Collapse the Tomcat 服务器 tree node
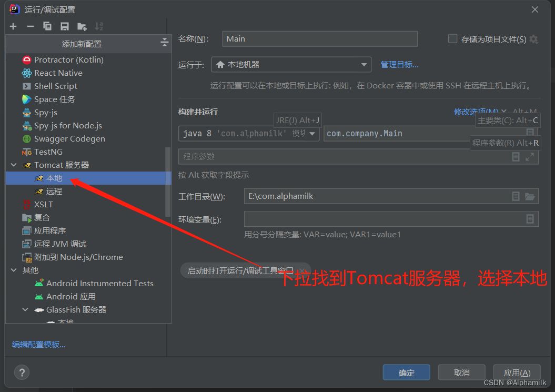Screen dimensions: 555x392 14,165
